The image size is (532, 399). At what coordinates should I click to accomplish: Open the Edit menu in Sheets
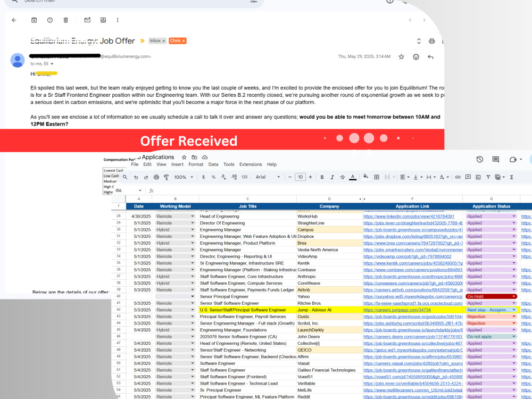[147, 164]
